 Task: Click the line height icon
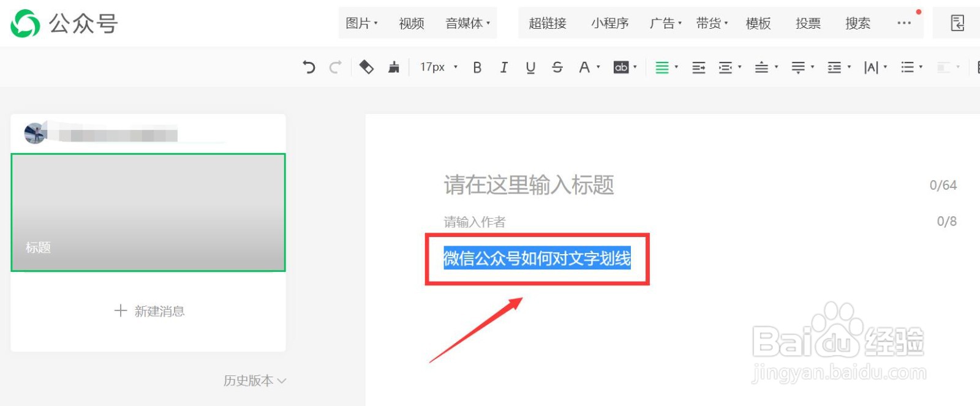(x=834, y=67)
